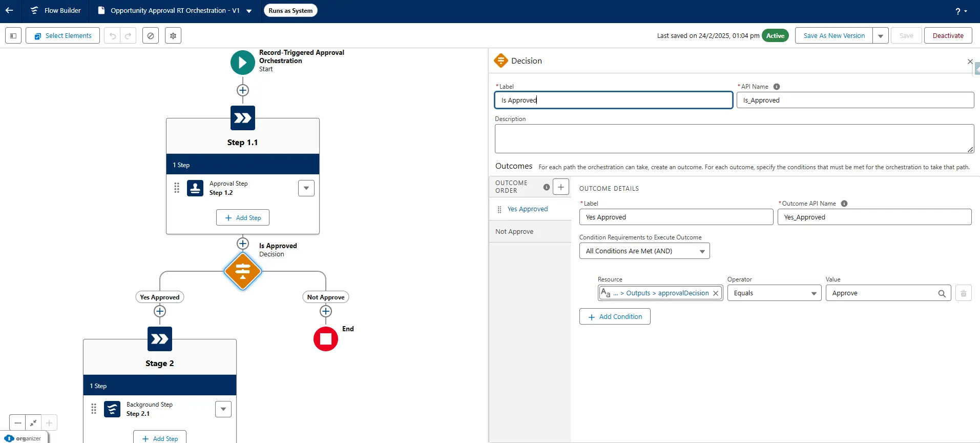Focus the decision API Name field
The width and height of the screenshot is (980, 443).
855,100
